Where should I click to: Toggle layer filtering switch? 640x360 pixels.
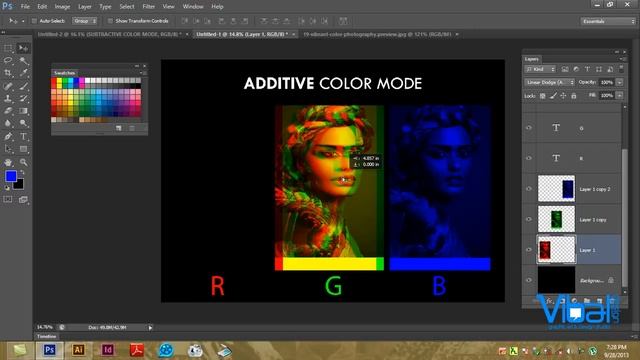click(621, 69)
